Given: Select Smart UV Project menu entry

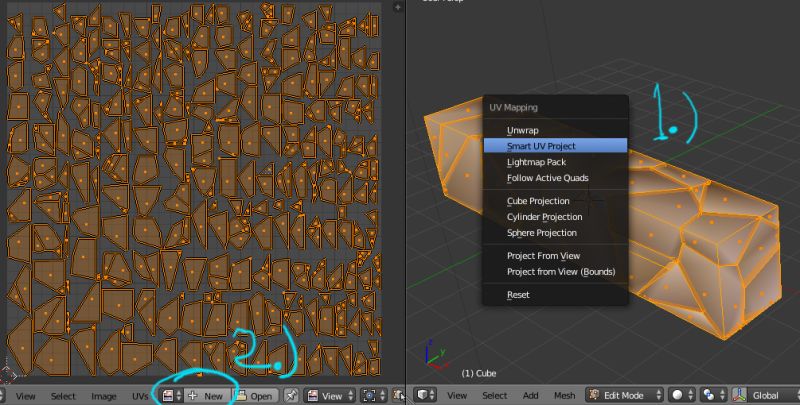Looking at the screenshot, I should [555, 146].
